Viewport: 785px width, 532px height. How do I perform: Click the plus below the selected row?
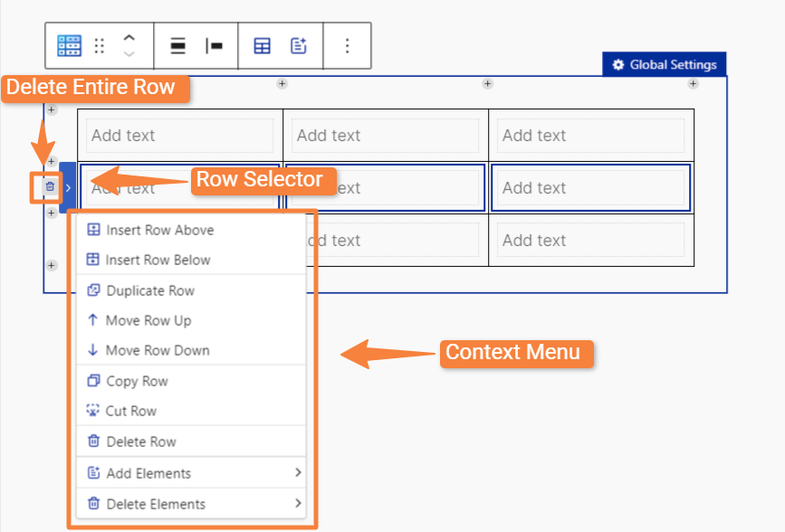tap(51, 214)
